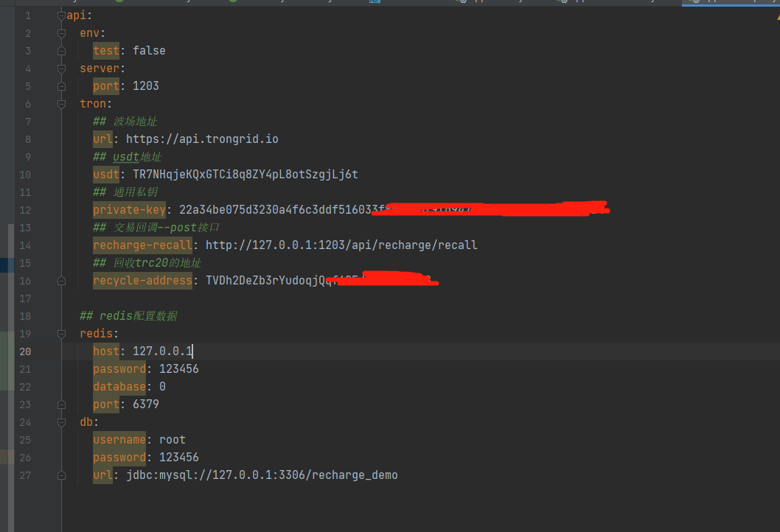Collapse the env block fold marker
The width and height of the screenshot is (780, 532).
point(62,33)
